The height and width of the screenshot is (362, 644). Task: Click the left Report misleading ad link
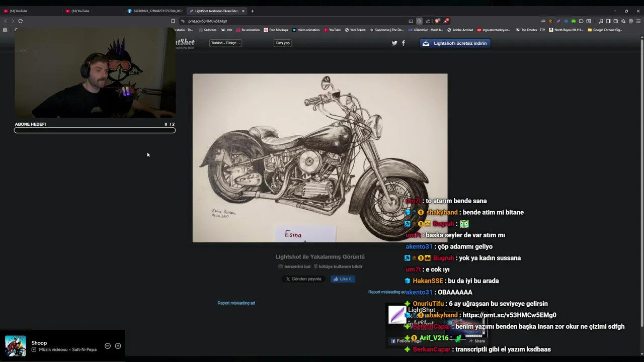[236, 303]
